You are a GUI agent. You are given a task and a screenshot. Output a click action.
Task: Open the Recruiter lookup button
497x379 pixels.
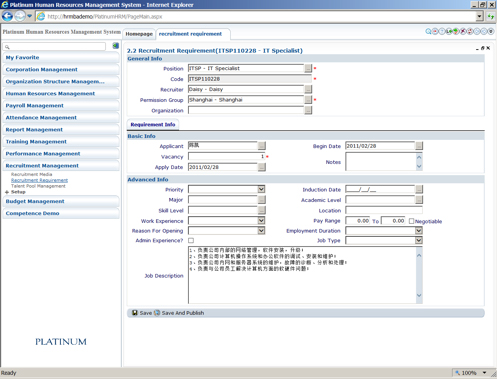(x=308, y=89)
